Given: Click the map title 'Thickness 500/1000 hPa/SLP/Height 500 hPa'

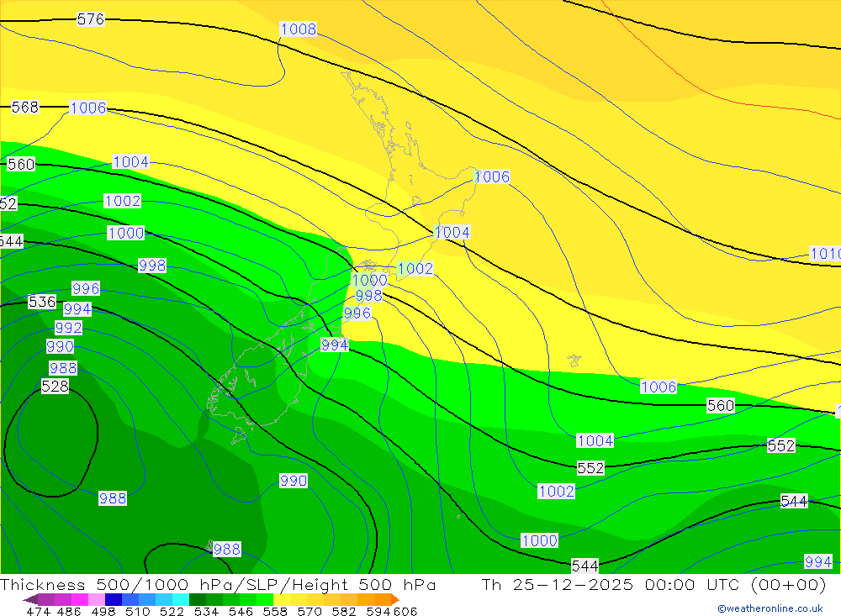Looking at the screenshot, I should pyautogui.click(x=218, y=584).
